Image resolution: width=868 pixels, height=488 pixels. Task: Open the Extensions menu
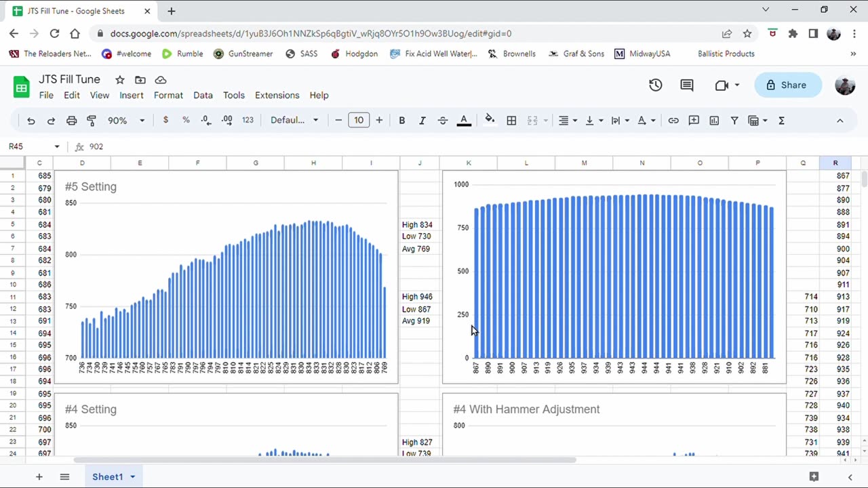point(277,96)
